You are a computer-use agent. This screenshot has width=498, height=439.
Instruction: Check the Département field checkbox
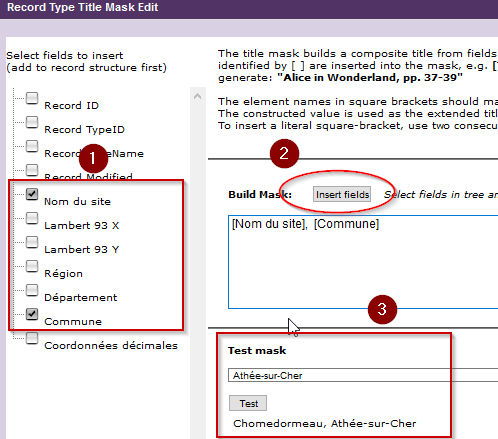pyautogui.click(x=32, y=290)
